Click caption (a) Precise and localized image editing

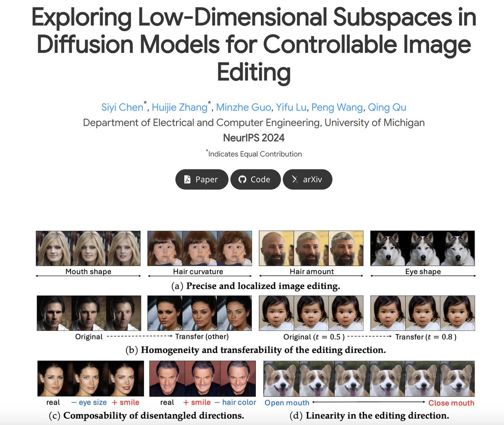click(x=255, y=286)
